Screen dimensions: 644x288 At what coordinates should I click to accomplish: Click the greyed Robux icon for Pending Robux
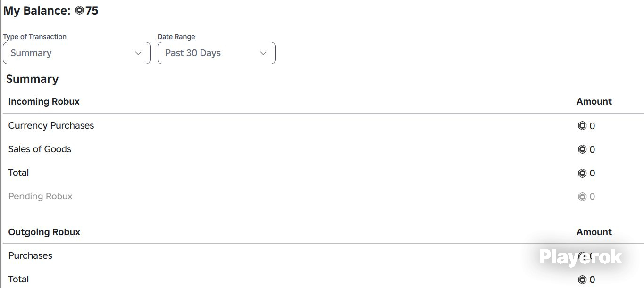(582, 197)
